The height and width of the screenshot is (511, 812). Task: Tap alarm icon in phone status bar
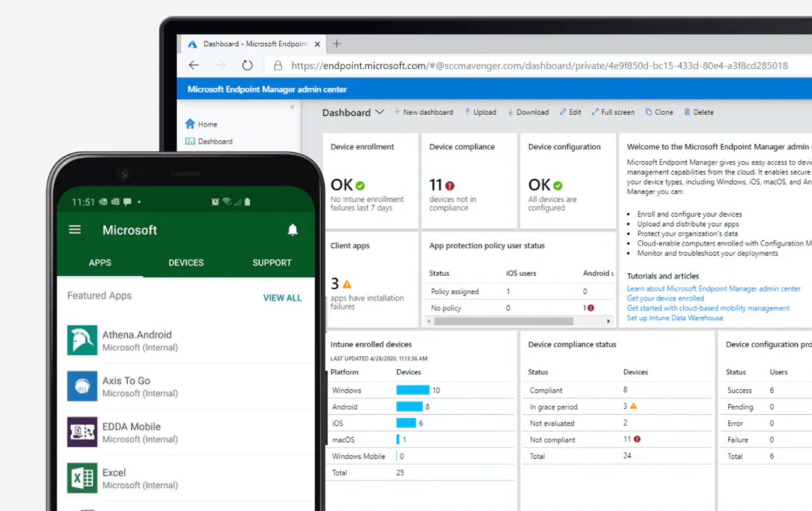tap(215, 202)
